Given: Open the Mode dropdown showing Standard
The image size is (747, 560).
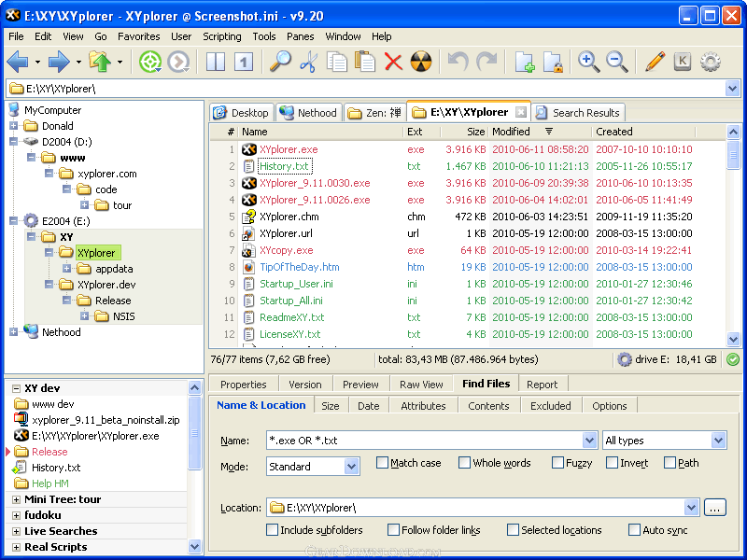Looking at the screenshot, I should [x=313, y=467].
